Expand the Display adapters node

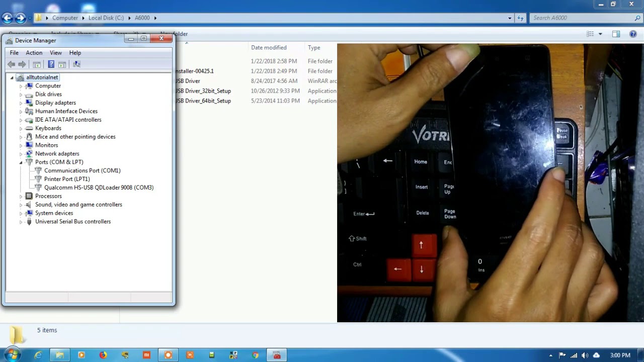[x=21, y=103]
